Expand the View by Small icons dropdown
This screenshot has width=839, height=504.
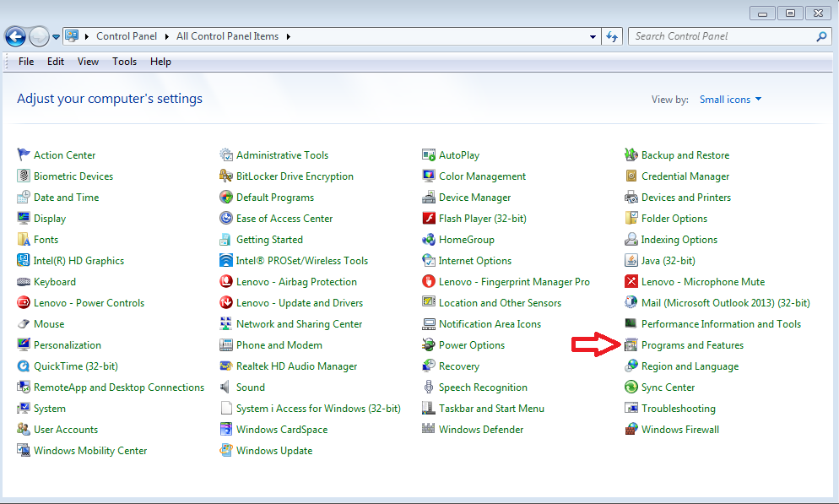pos(730,100)
